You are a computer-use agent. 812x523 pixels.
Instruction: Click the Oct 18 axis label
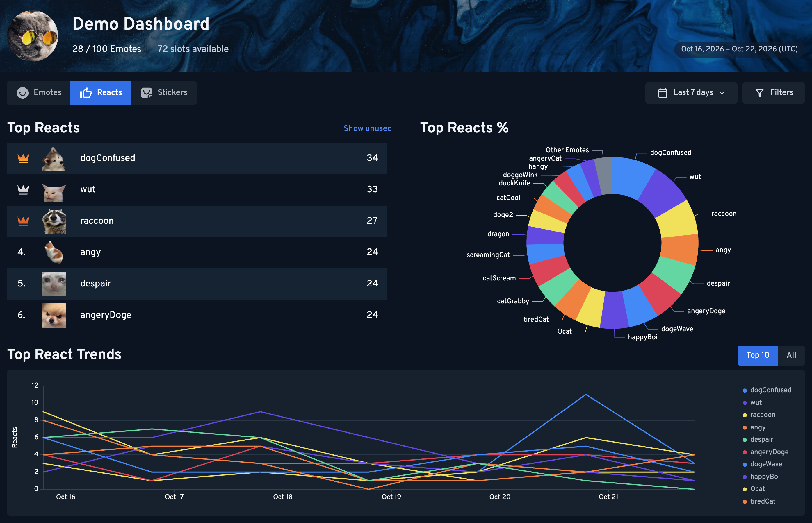282,497
